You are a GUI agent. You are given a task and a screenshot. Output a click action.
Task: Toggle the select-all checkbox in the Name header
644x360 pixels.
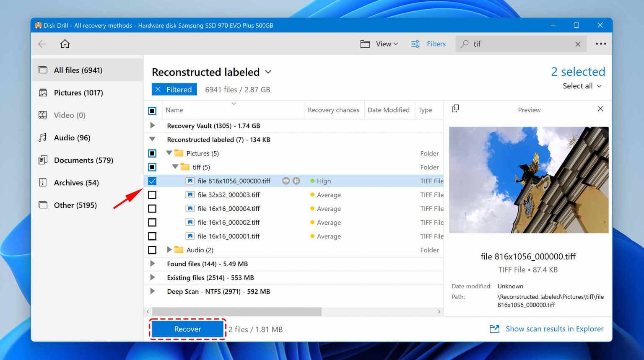pyautogui.click(x=153, y=110)
